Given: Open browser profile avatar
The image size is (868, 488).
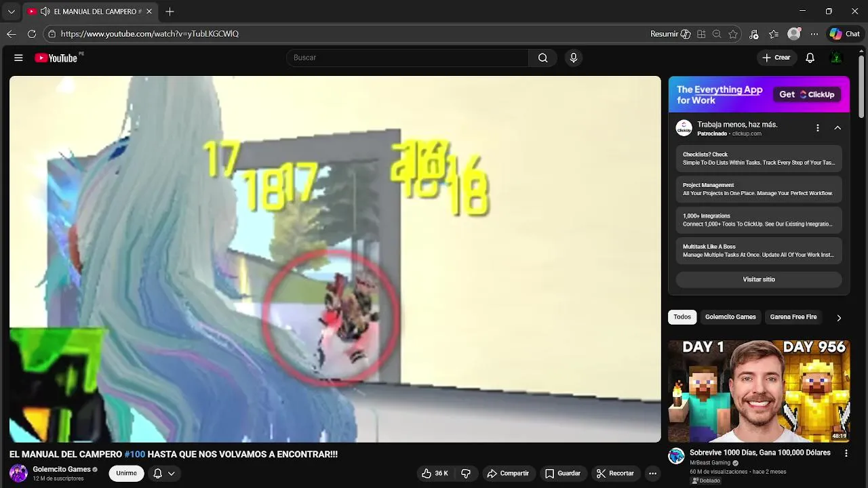Looking at the screenshot, I should pyautogui.click(x=794, y=34).
